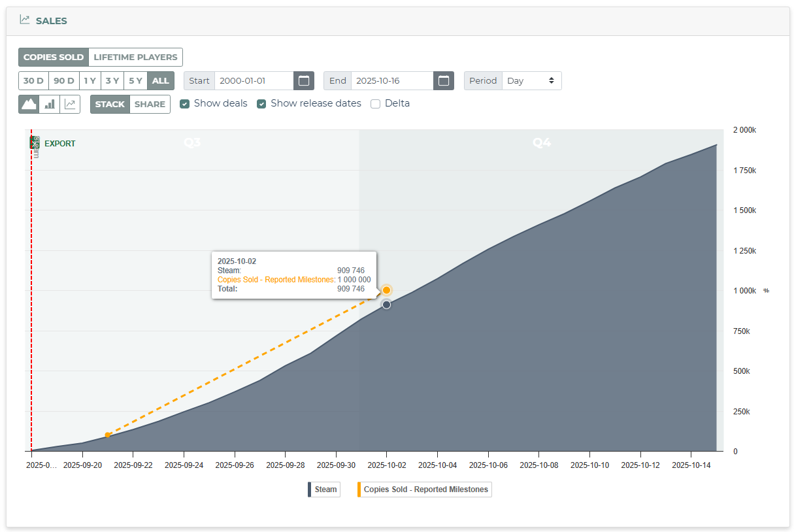The image size is (794, 532).
Task: Switch to the line chart view icon
Action: tap(70, 105)
